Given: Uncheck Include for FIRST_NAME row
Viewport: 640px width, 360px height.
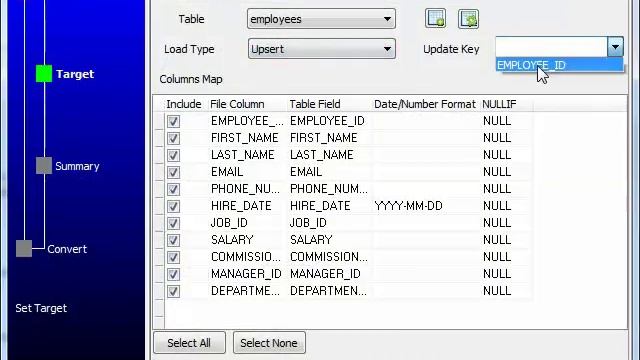Looking at the screenshot, I should (x=173, y=138).
